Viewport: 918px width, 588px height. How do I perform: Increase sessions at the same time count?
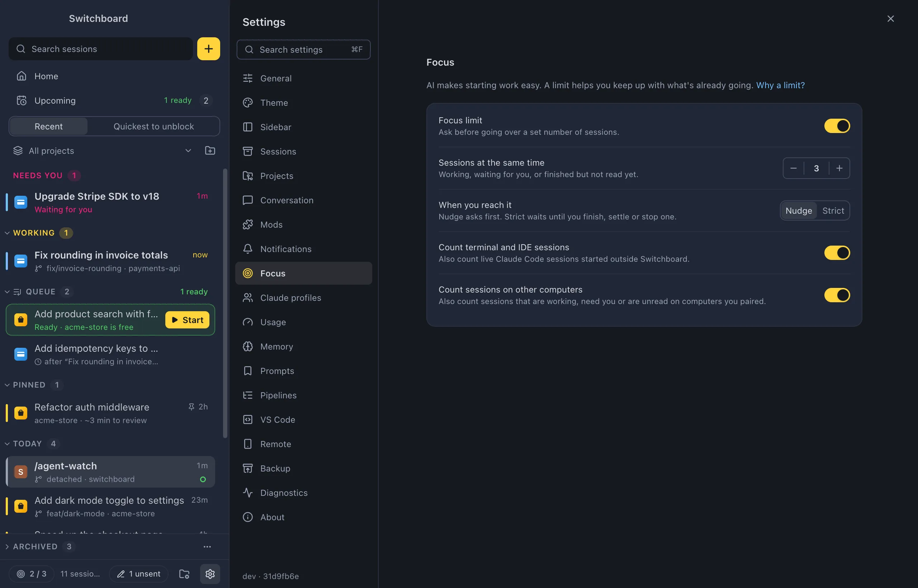(839, 168)
